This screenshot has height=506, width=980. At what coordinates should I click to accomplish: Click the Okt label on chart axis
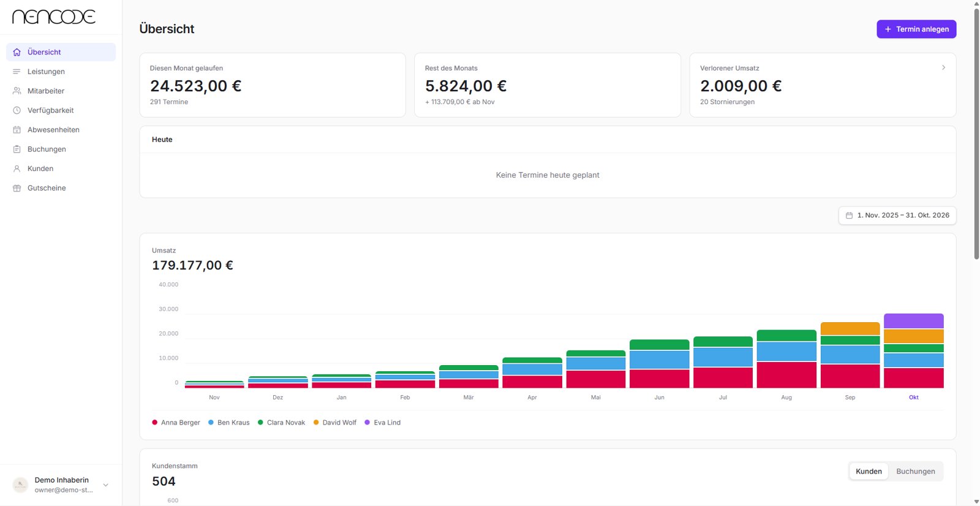913,398
